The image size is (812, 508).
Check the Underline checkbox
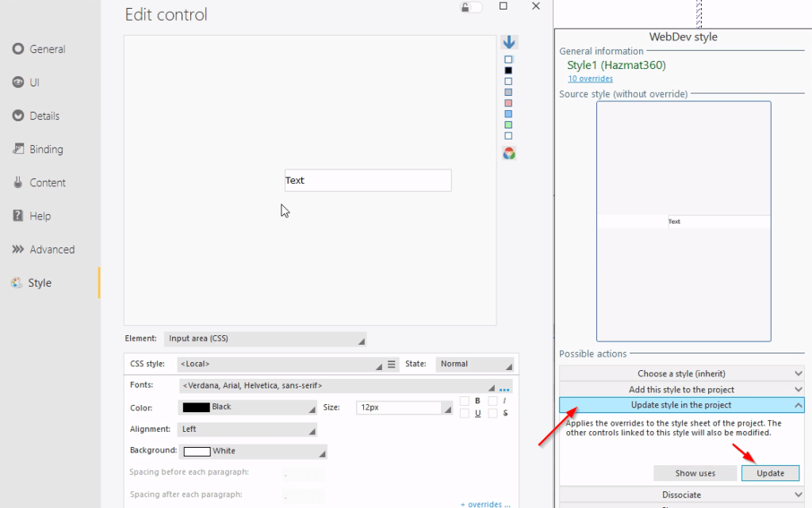465,414
